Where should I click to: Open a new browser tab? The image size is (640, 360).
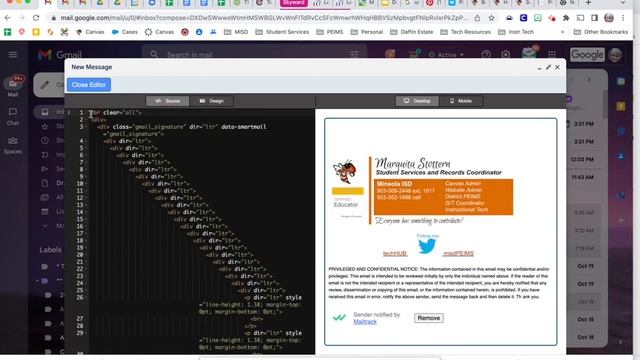(588, 3)
